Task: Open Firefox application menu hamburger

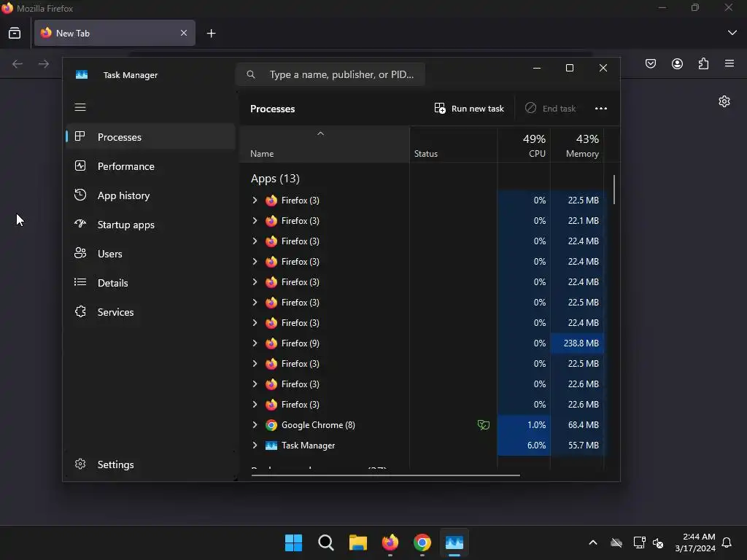Action: (729, 63)
